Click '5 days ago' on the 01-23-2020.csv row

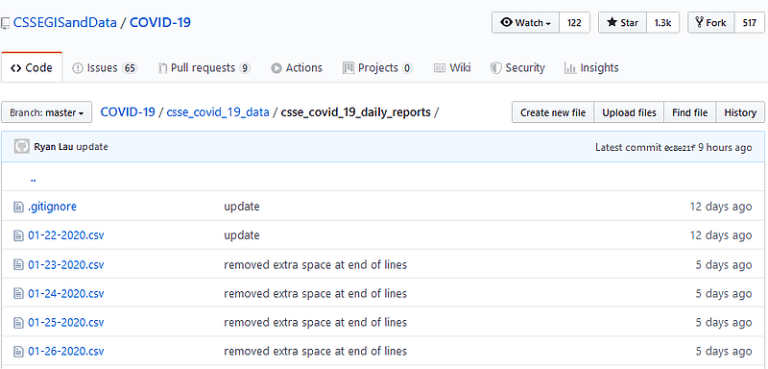coord(724,265)
